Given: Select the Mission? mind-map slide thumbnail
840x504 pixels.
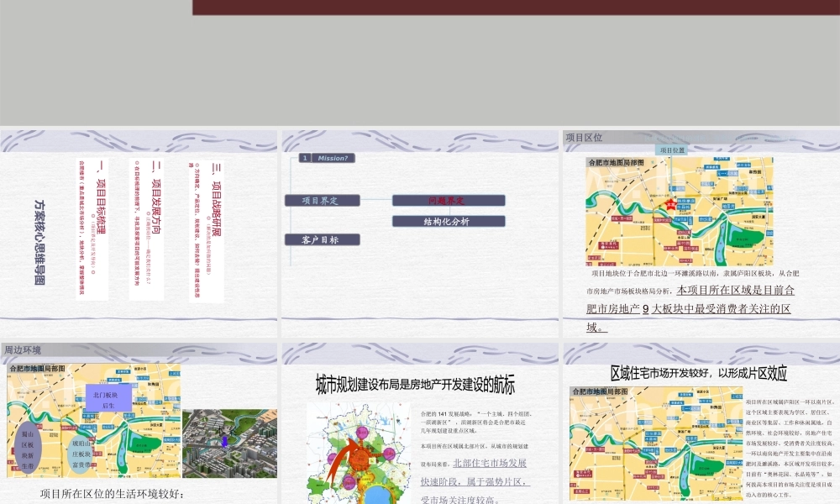Looking at the screenshot, I should pyautogui.click(x=420, y=234).
